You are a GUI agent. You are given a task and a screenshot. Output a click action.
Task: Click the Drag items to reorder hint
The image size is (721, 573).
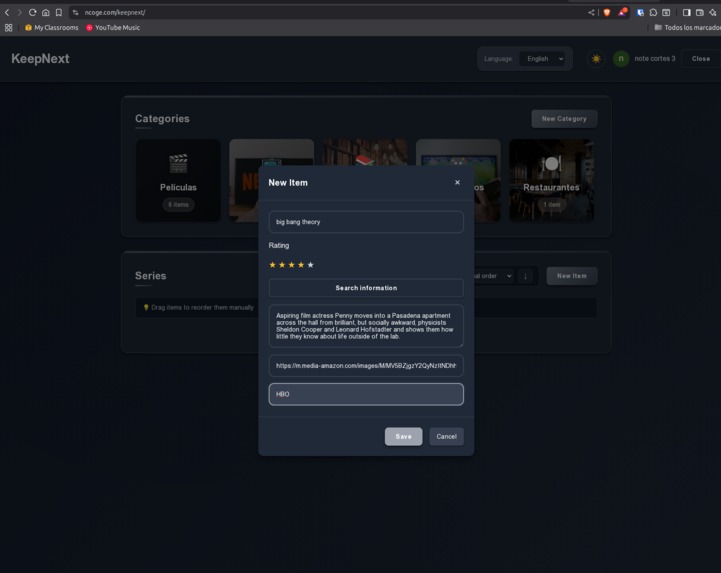(x=198, y=308)
